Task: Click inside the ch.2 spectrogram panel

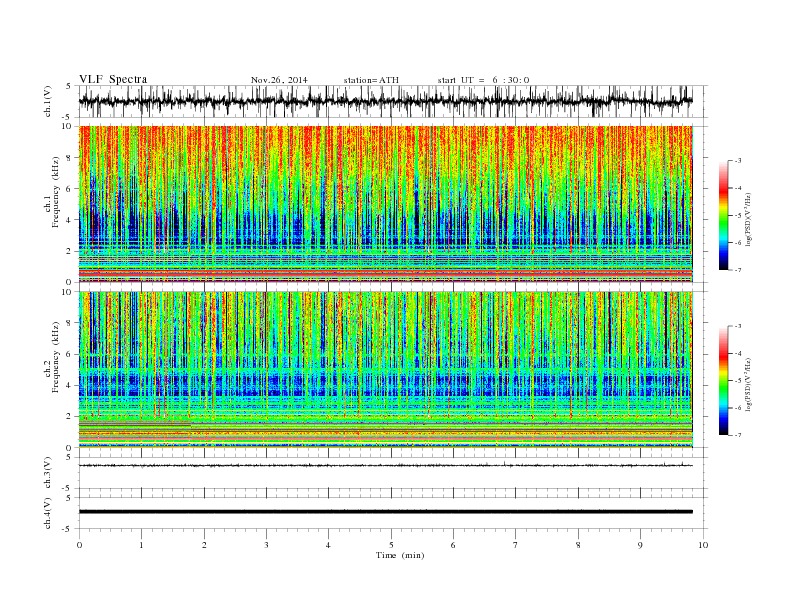Action: pos(385,369)
